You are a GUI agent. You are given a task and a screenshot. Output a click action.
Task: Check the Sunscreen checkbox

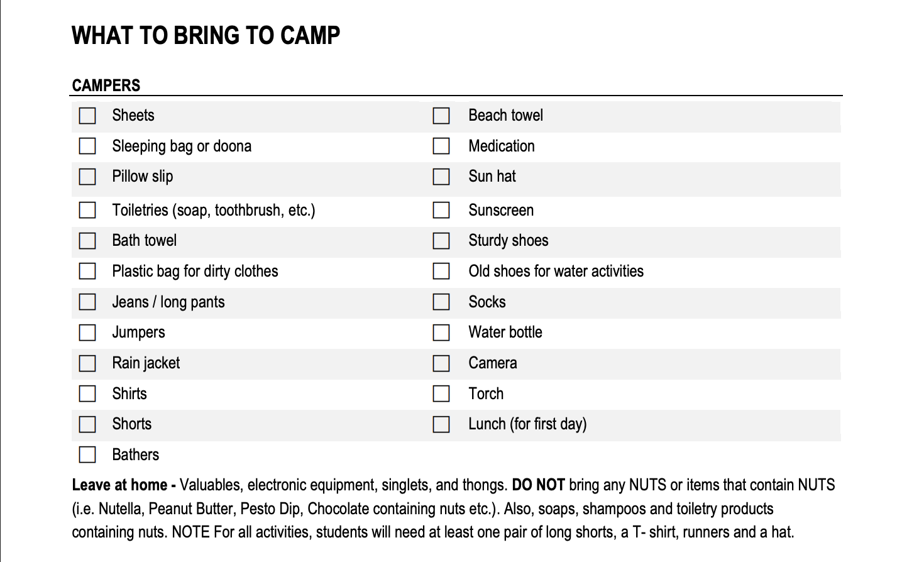(441, 210)
